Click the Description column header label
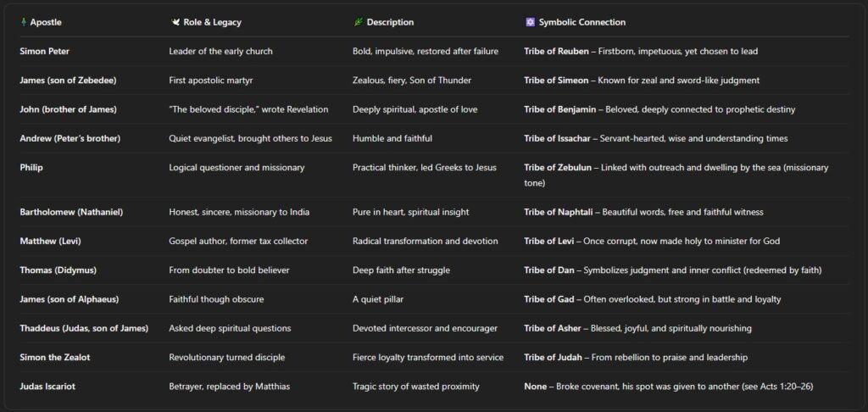 392,22
